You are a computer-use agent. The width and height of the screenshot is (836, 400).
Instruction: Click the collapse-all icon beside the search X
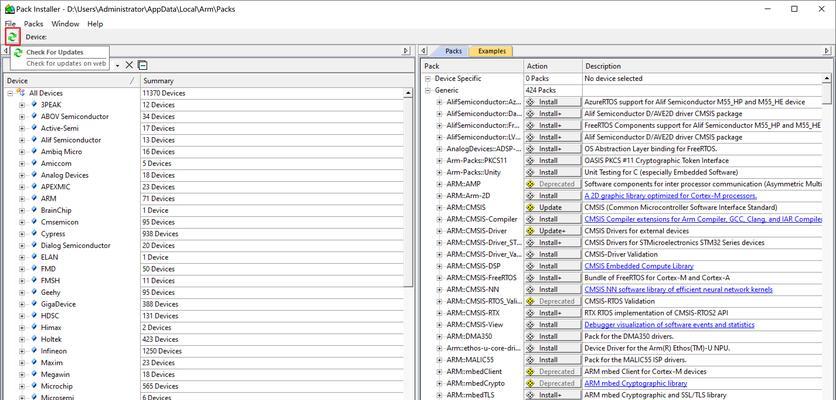(142, 65)
